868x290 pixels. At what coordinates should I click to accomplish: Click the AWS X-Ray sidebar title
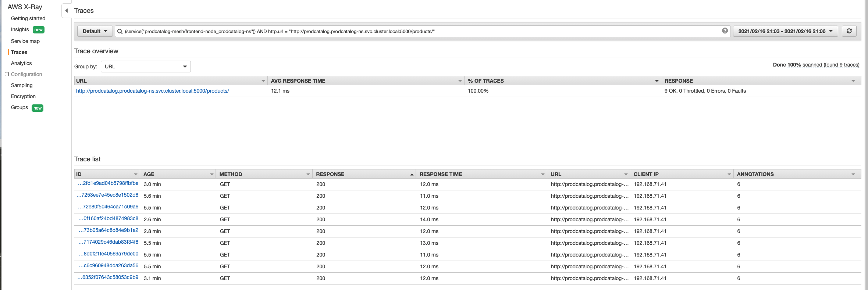tap(25, 7)
